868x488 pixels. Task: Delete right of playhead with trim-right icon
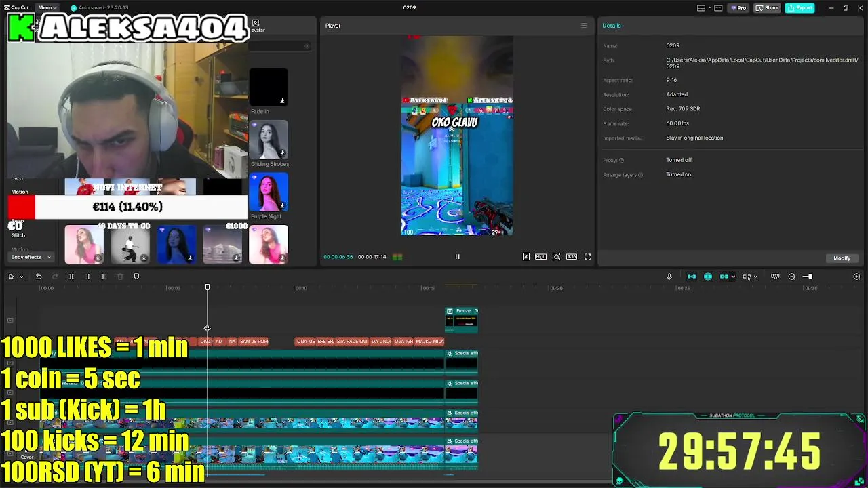click(x=103, y=277)
